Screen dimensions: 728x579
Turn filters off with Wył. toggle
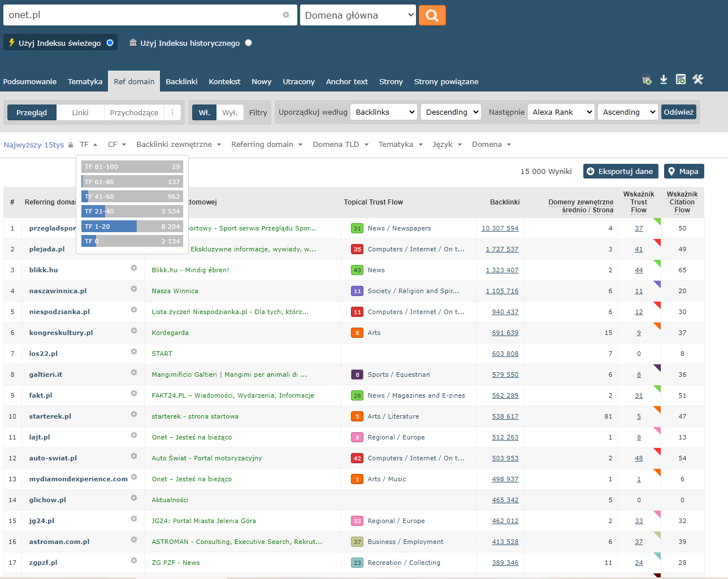coord(230,112)
